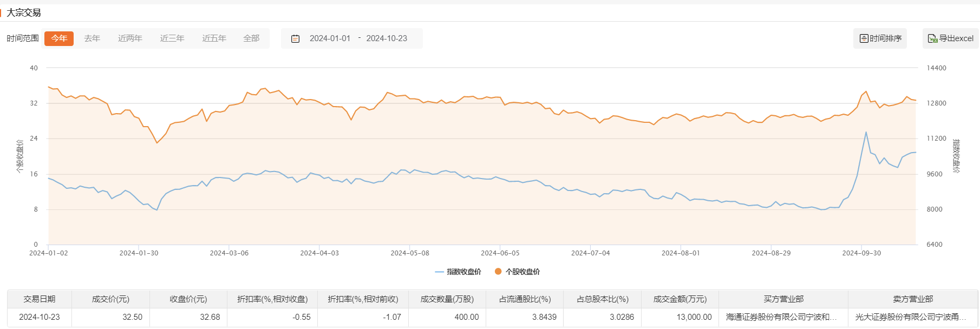
Task: Click the 交易日期 column header
Action: tap(40, 299)
